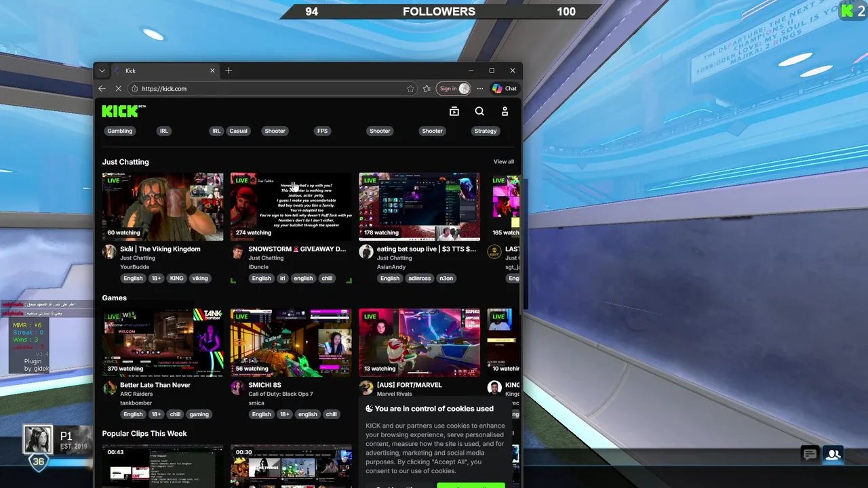Viewport: 868px width, 488px height.
Task: Click the ARC Raiders game link
Action: point(137,394)
